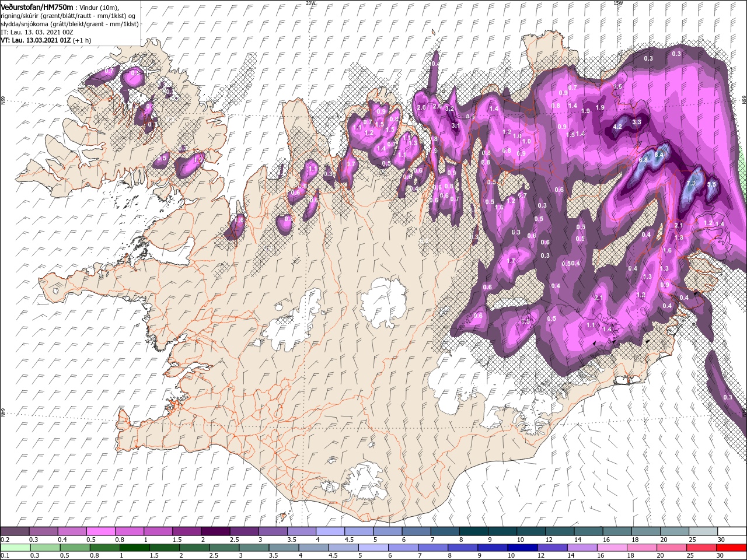Image resolution: width=747 pixels, height=560 pixels.
Task: Click the 5.6 precipitation value on the map
Action: pos(711,184)
